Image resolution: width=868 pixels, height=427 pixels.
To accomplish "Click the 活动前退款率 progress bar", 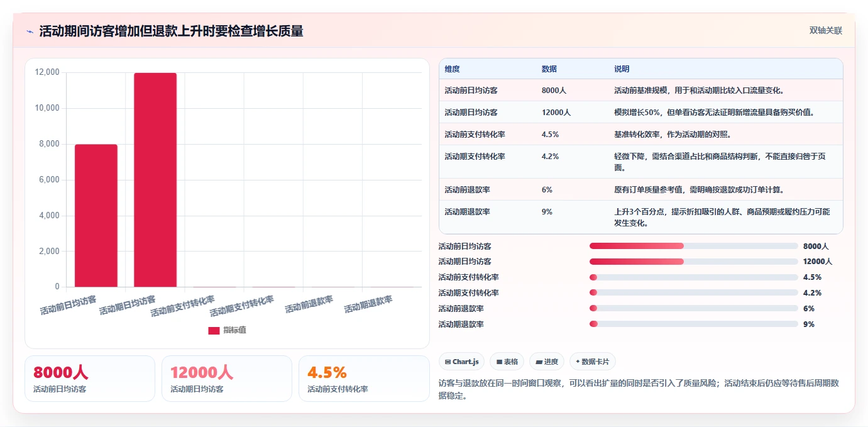I will [694, 309].
